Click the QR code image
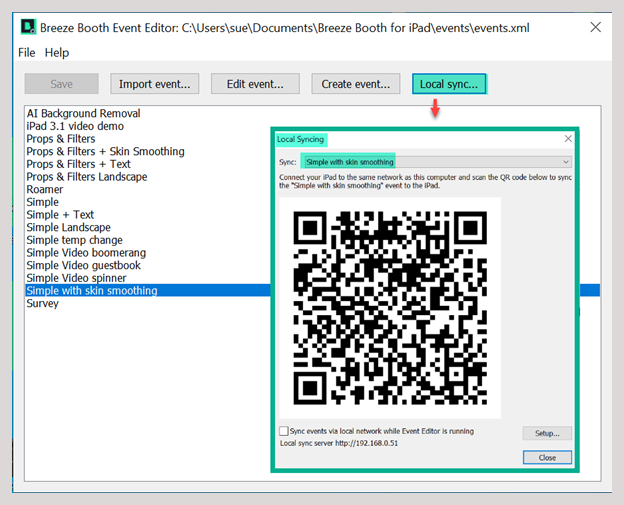Viewport: 624px width, 505px height. point(390,308)
